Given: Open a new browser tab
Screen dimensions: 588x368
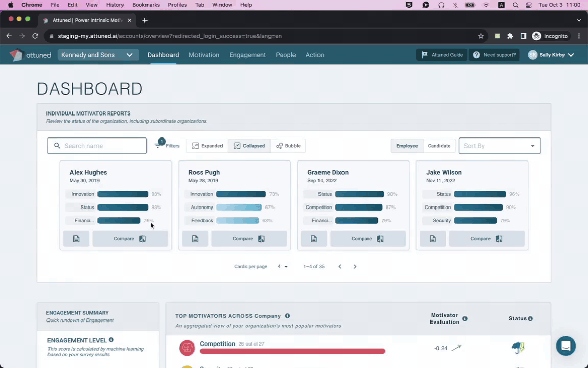Looking at the screenshot, I should click(x=145, y=20).
